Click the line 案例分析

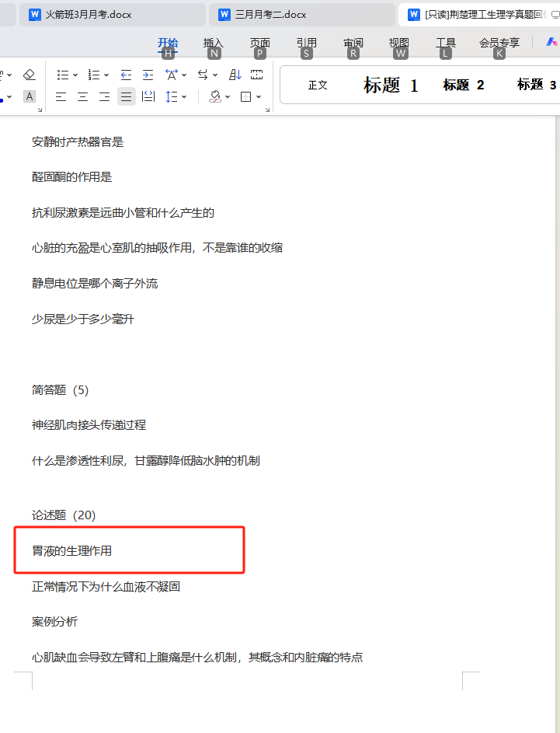pos(54,622)
